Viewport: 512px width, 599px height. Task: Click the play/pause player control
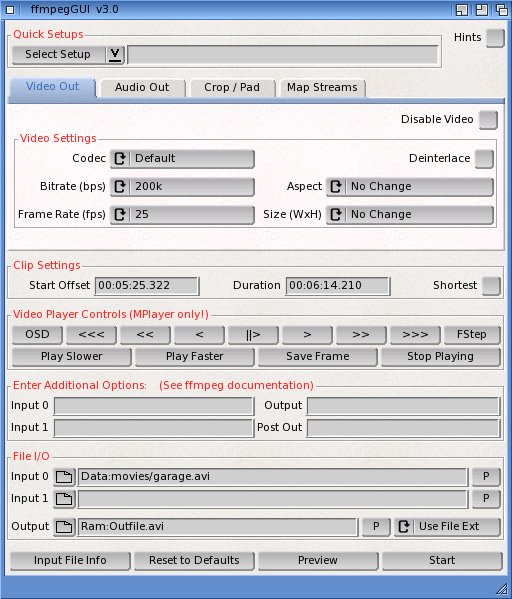(x=253, y=335)
